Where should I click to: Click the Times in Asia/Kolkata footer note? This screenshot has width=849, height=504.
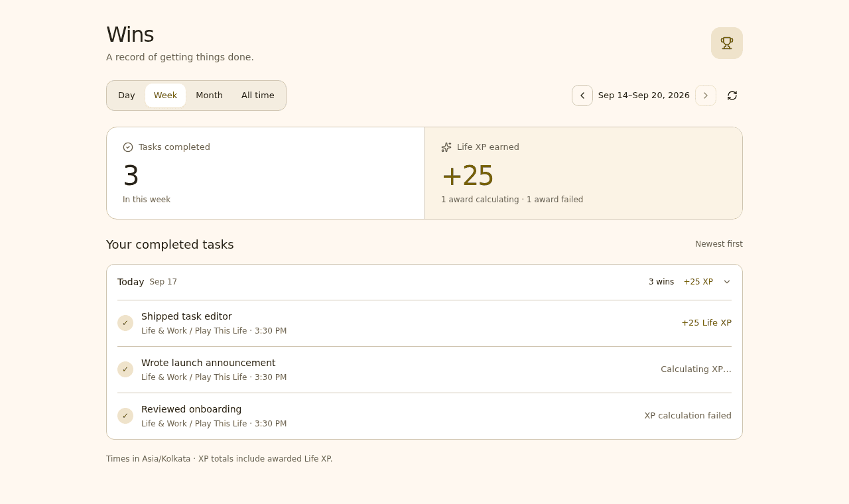[220, 459]
